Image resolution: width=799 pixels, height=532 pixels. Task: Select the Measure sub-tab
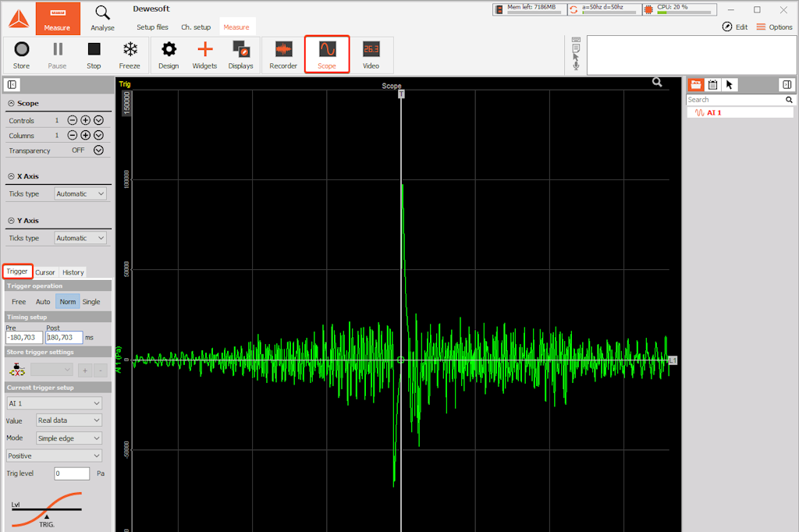(236, 27)
